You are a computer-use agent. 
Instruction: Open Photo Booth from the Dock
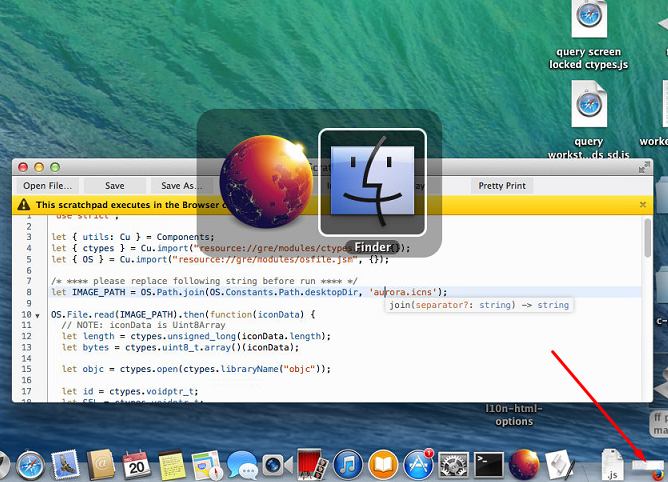tap(312, 465)
